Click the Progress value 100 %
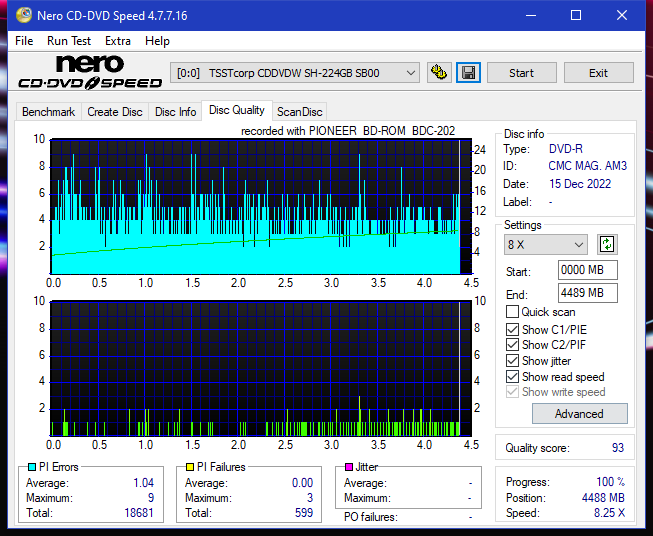Viewport: 653px width, 536px height. pos(611,482)
